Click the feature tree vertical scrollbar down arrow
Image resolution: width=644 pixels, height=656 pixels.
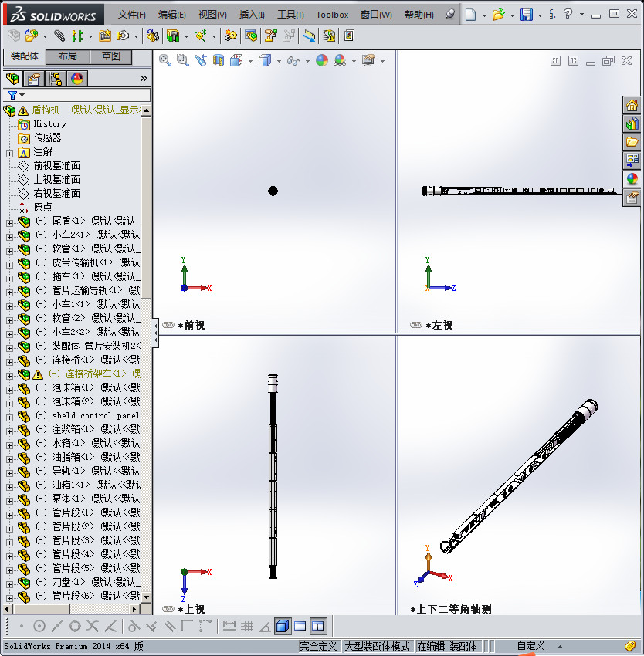tap(146, 597)
